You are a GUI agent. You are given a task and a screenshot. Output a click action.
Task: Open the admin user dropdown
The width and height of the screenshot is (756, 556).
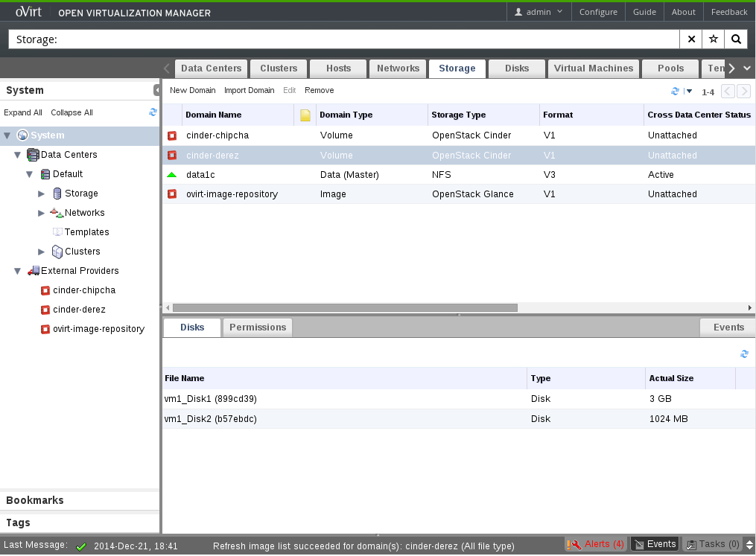(539, 12)
